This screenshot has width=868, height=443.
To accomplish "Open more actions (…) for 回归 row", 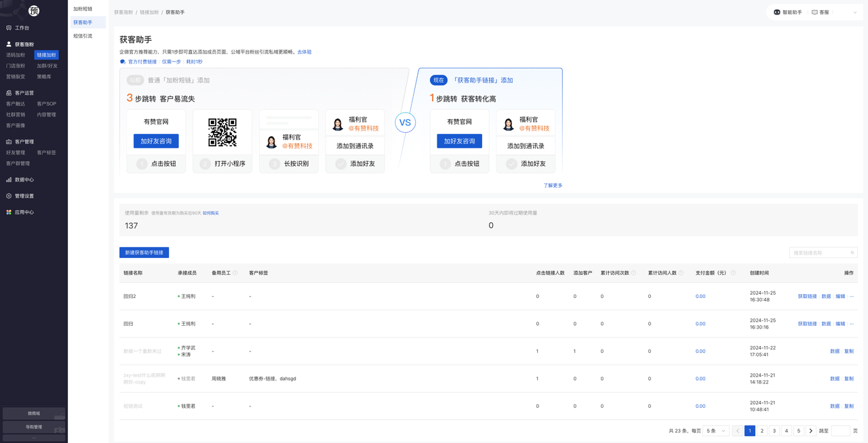I will (x=852, y=324).
